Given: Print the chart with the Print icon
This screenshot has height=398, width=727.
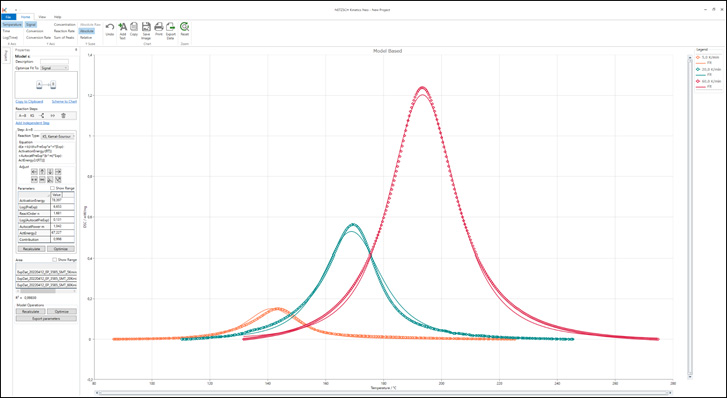Looking at the screenshot, I should [159, 26].
